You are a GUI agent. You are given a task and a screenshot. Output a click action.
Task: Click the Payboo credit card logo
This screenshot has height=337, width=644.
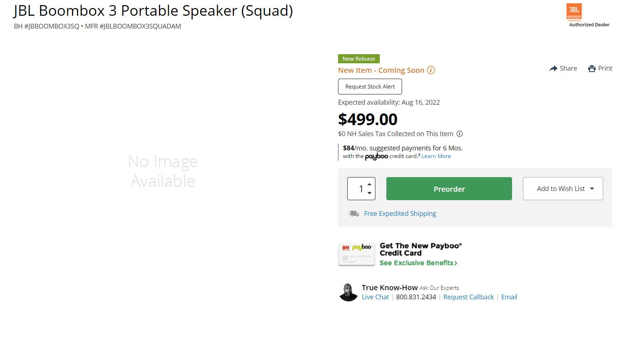(376, 156)
